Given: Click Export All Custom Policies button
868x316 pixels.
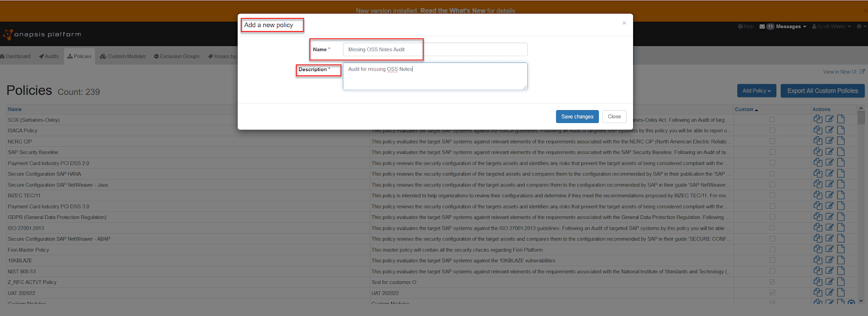Looking at the screenshot, I should (x=822, y=91).
